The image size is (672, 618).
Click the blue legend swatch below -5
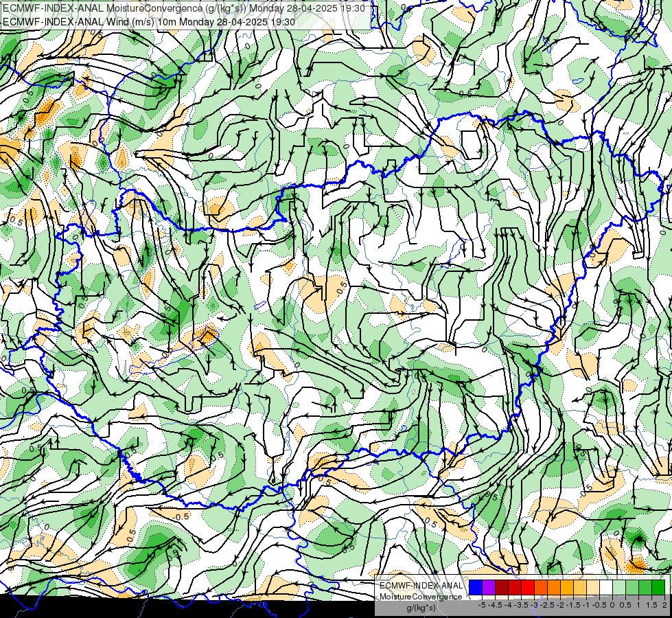coord(476,588)
